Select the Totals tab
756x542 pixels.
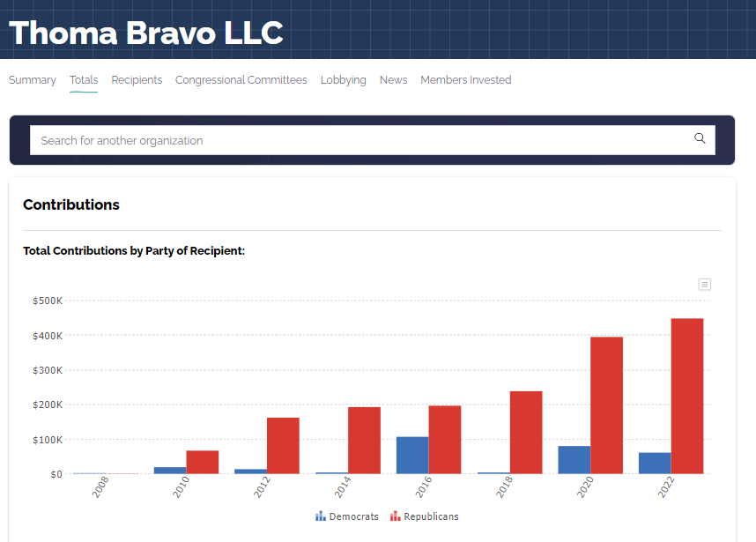84,80
